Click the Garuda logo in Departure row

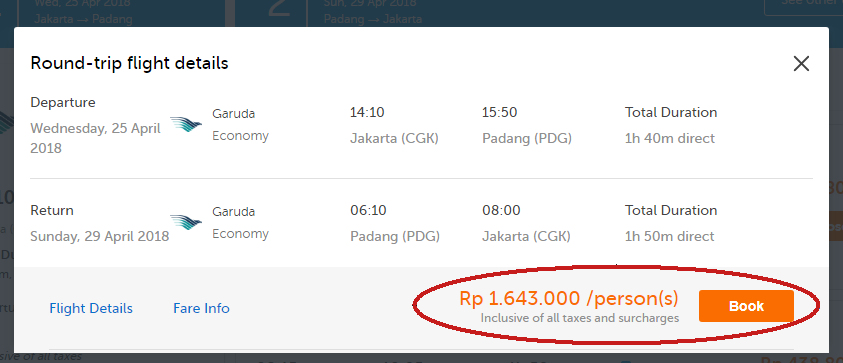point(186,124)
